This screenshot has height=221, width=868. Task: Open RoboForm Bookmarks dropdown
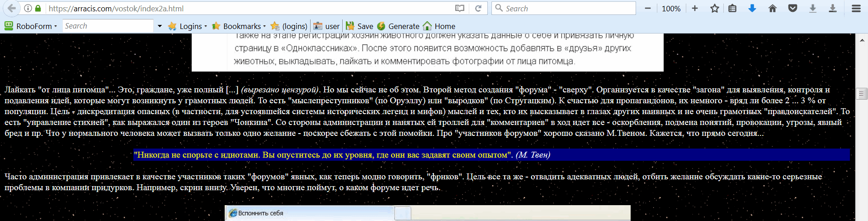[239, 26]
